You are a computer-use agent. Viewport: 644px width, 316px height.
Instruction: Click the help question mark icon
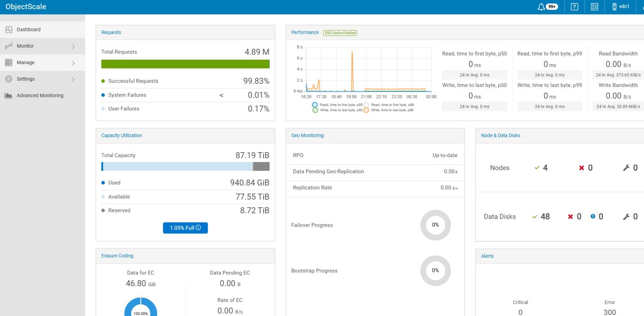coord(574,7)
